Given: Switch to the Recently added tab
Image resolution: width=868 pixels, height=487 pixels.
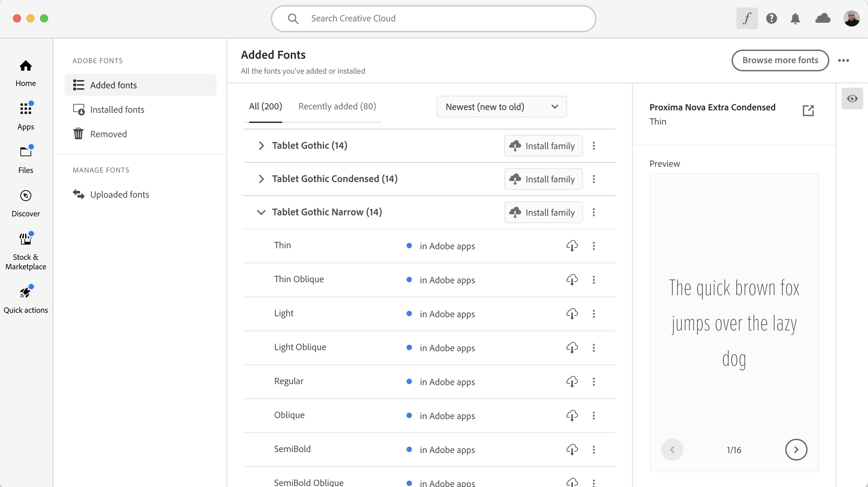Looking at the screenshot, I should [337, 106].
